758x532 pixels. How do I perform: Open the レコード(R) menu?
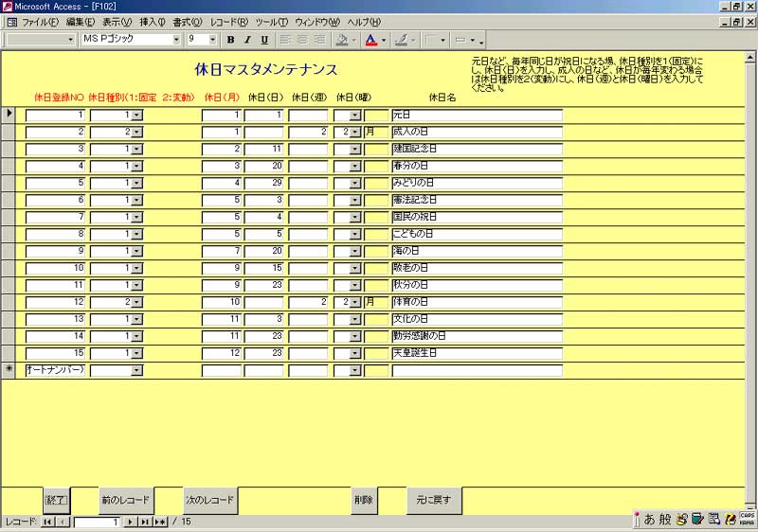(x=228, y=22)
